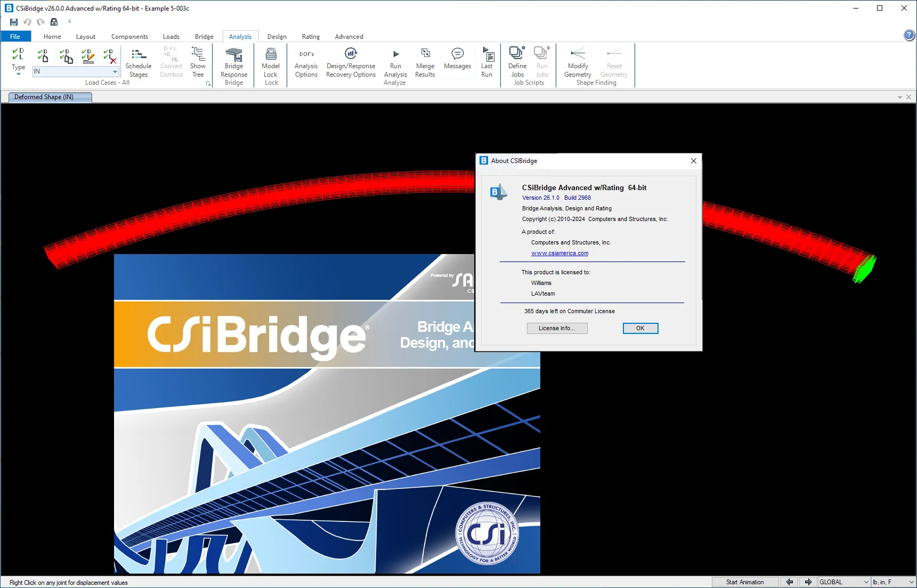This screenshot has width=917, height=588.
Task: Click Start Animation button
Action: (x=745, y=582)
